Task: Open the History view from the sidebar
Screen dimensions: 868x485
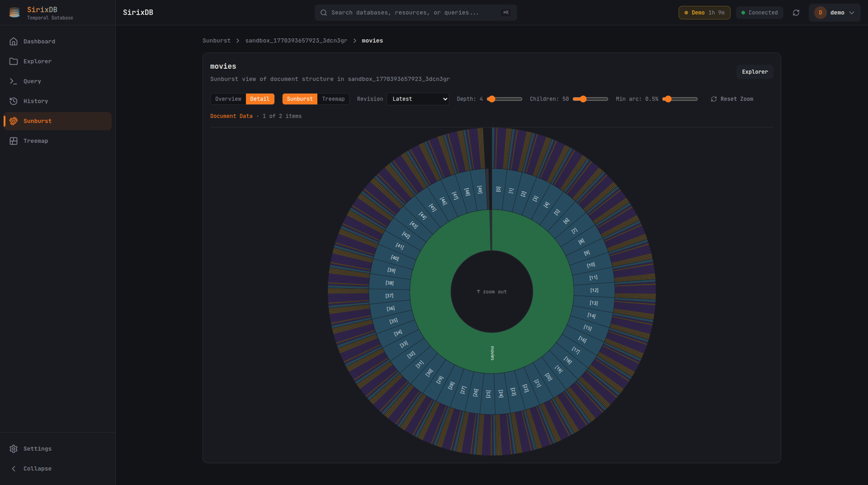Action: click(x=36, y=101)
